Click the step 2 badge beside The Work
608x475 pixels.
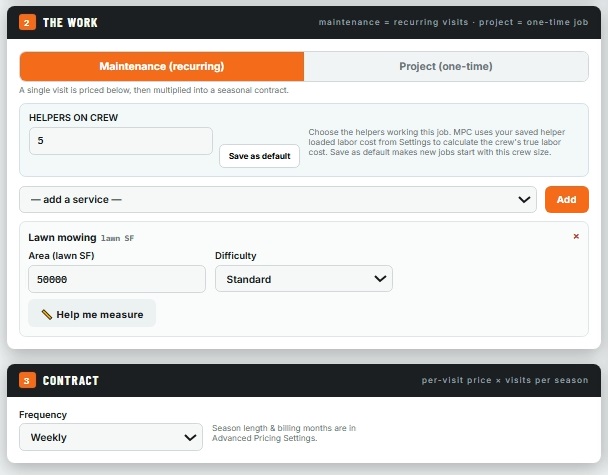(x=27, y=22)
